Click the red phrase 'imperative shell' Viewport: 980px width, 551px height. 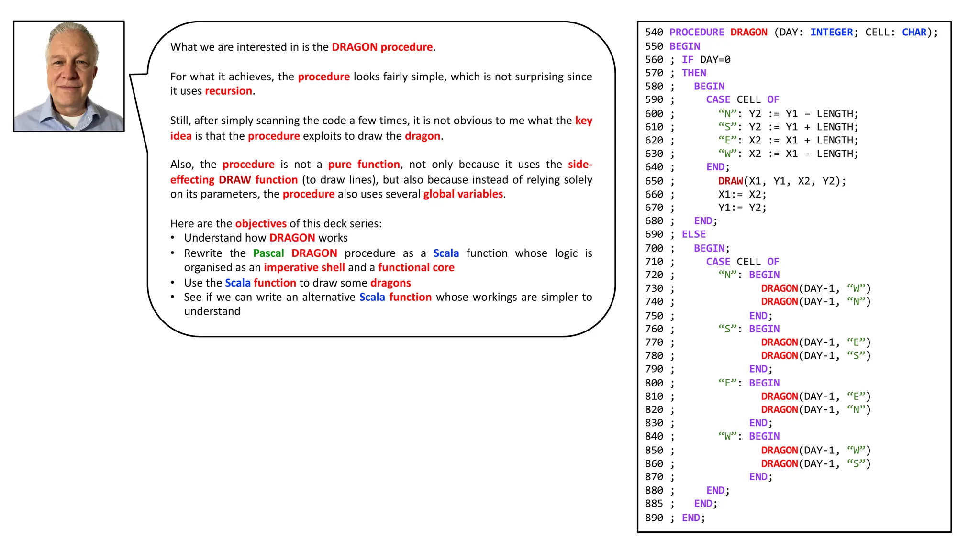click(304, 268)
